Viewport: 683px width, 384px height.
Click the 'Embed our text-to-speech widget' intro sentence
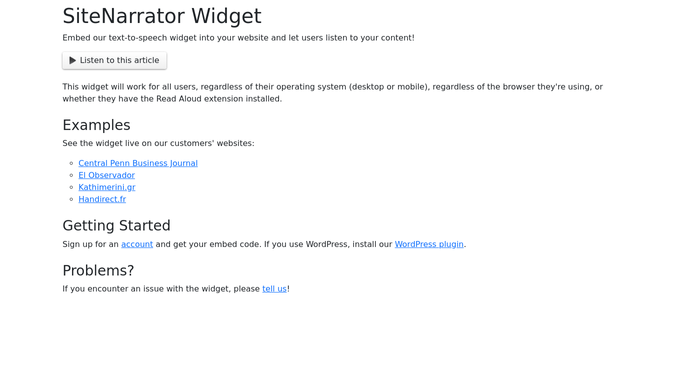click(x=238, y=38)
